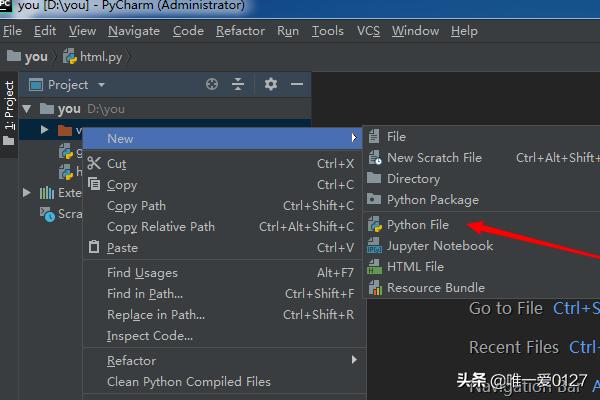Choose Directory from the New submenu

[x=413, y=179]
